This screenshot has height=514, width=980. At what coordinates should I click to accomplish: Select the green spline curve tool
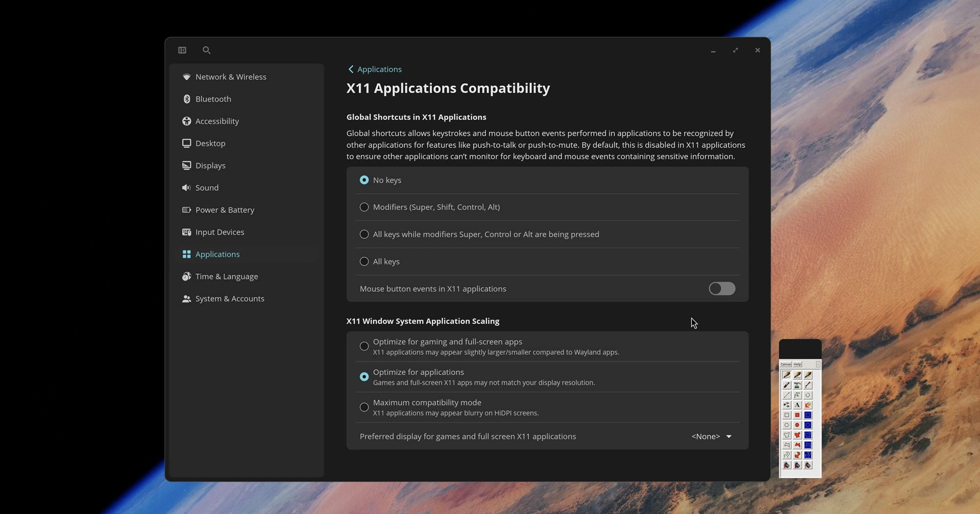click(787, 455)
